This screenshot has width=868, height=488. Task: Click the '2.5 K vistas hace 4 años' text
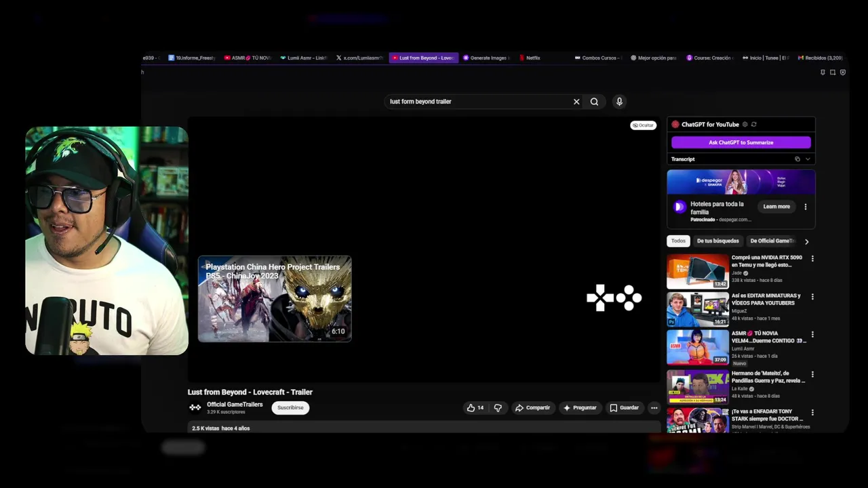coord(221,428)
